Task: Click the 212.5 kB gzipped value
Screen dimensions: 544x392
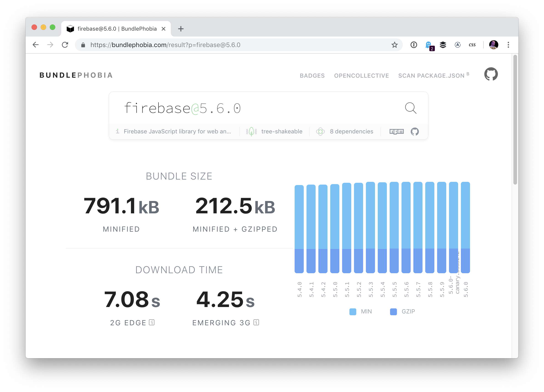Action: (x=235, y=206)
